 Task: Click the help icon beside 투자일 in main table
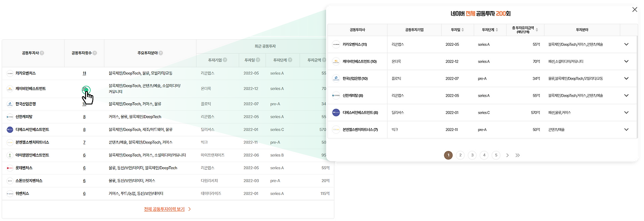point(258,60)
